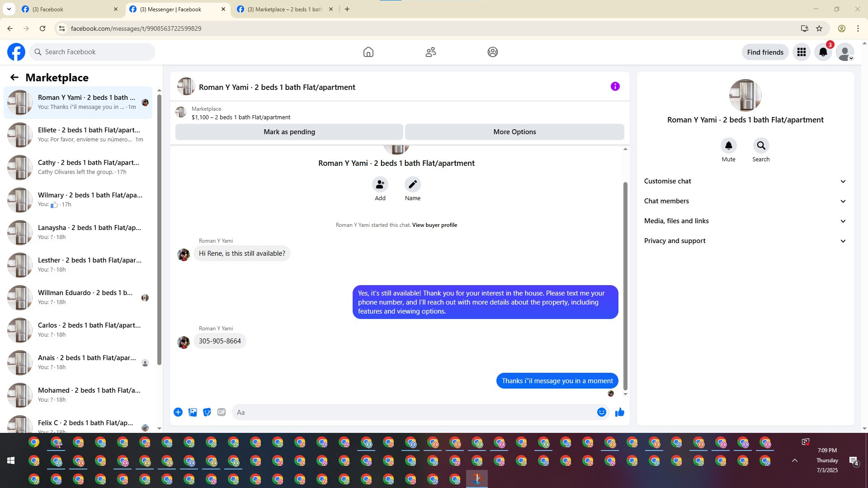The image size is (868, 488).
Task: Click the purple conversation information icon
Action: pos(615,86)
